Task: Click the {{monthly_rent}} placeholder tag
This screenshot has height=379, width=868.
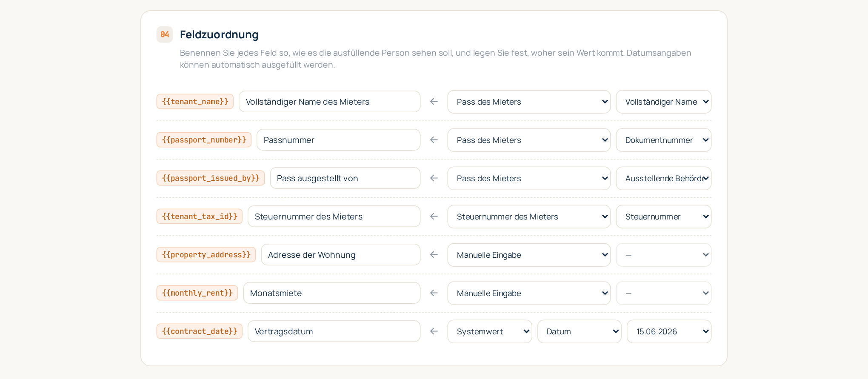Action: (197, 293)
